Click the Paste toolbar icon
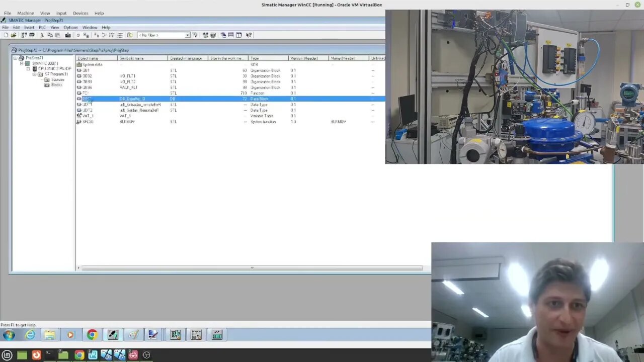This screenshot has height=362, width=644. pos(57,35)
